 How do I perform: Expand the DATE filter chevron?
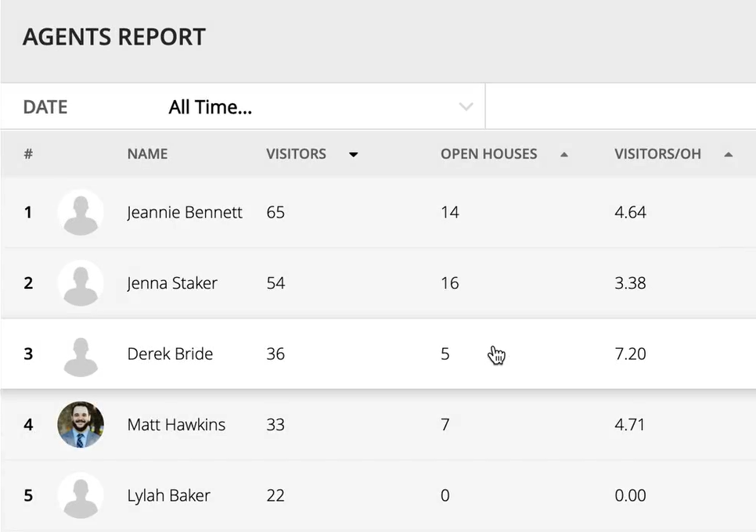pyautogui.click(x=466, y=106)
